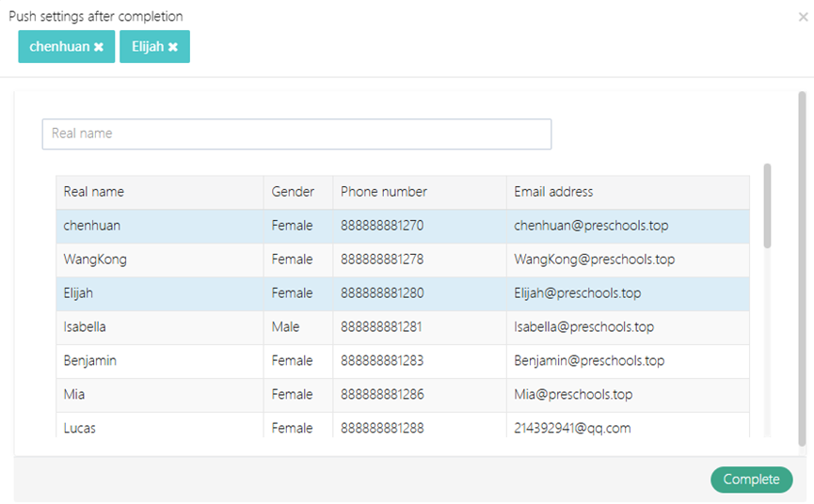Image resolution: width=814 pixels, height=504 pixels.
Task: Click email Isabella@preschools.top
Action: pos(584,326)
